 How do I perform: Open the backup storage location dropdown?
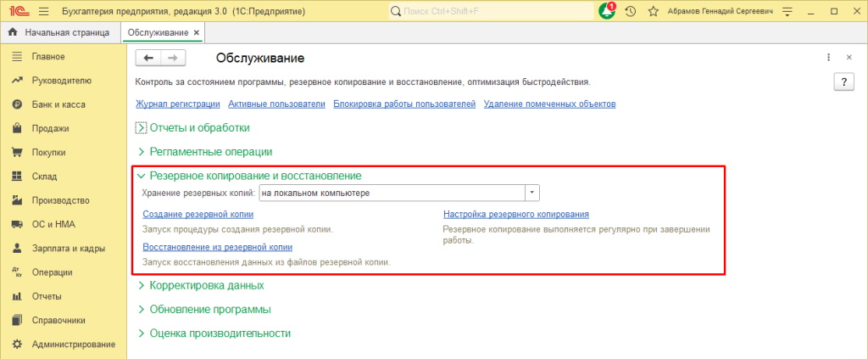532,193
